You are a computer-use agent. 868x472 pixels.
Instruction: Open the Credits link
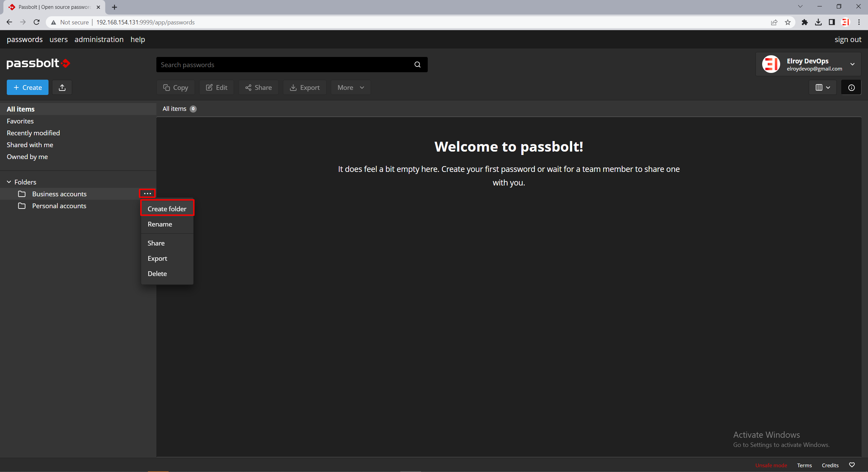[830, 465]
